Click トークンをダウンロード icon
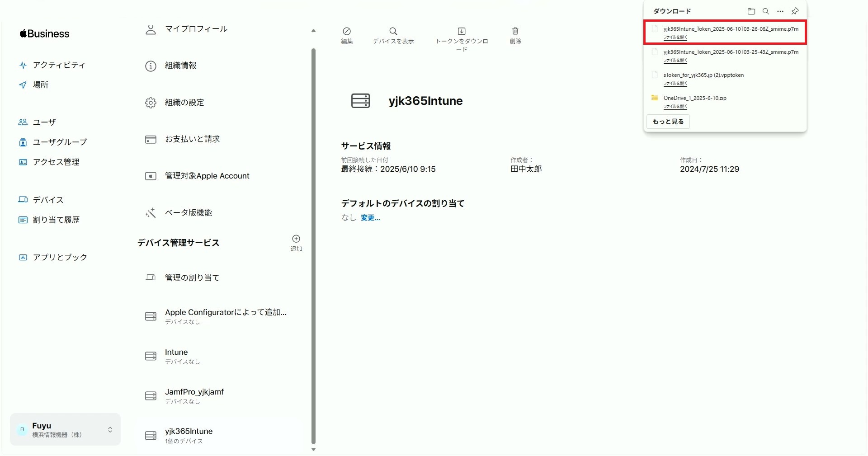This screenshot has width=868, height=456. click(462, 31)
